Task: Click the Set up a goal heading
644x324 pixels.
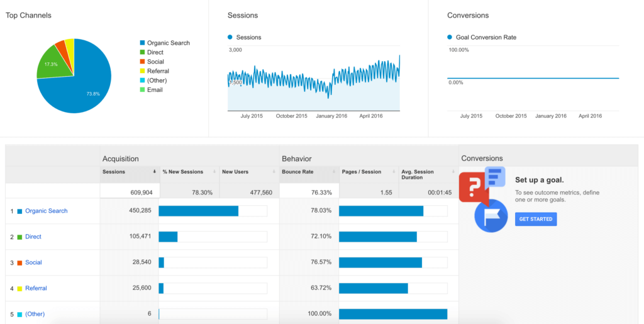Action: (x=539, y=181)
